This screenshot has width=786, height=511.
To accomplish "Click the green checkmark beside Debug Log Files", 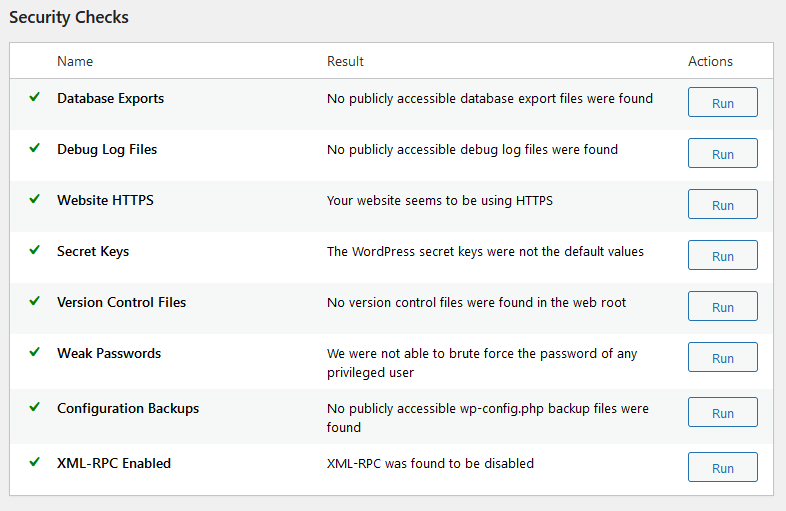I will pyautogui.click(x=34, y=149).
